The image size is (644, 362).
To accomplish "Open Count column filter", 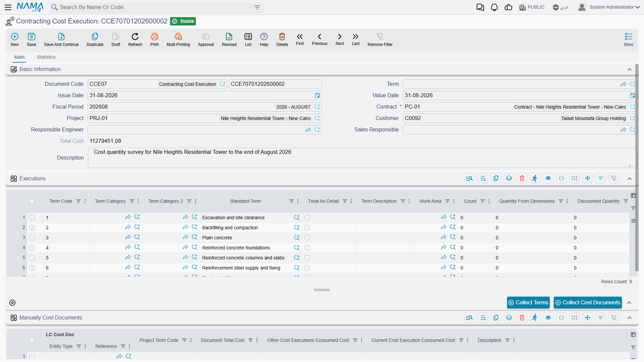I will click(x=483, y=201).
